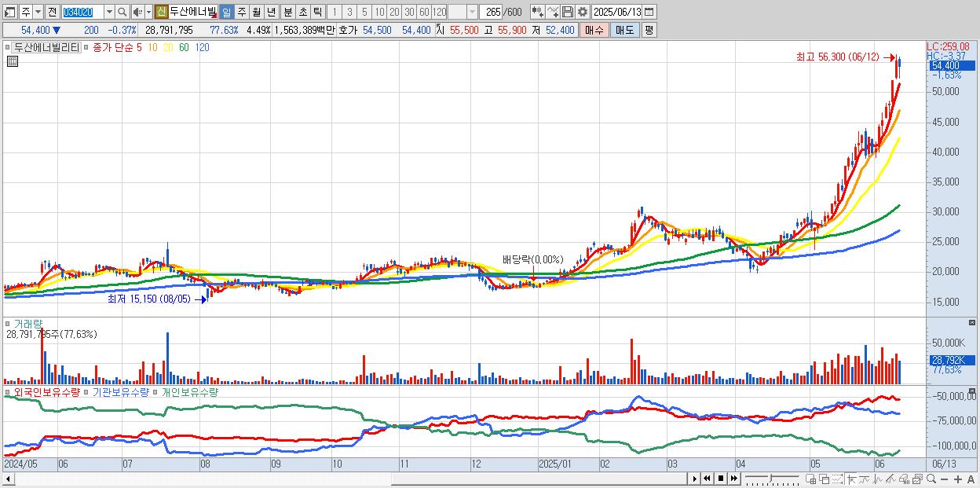Select the 60 interval button
The image size is (980, 488).
[424, 12]
